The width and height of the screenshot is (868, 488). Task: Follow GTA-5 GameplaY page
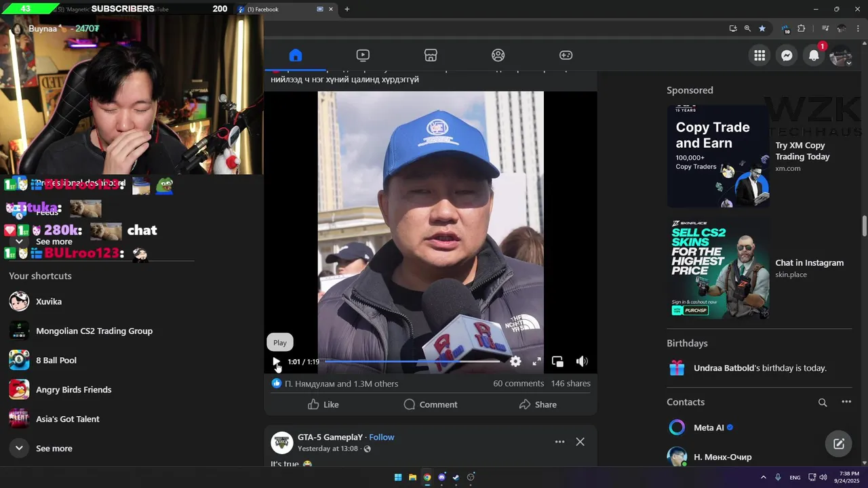pos(382,437)
